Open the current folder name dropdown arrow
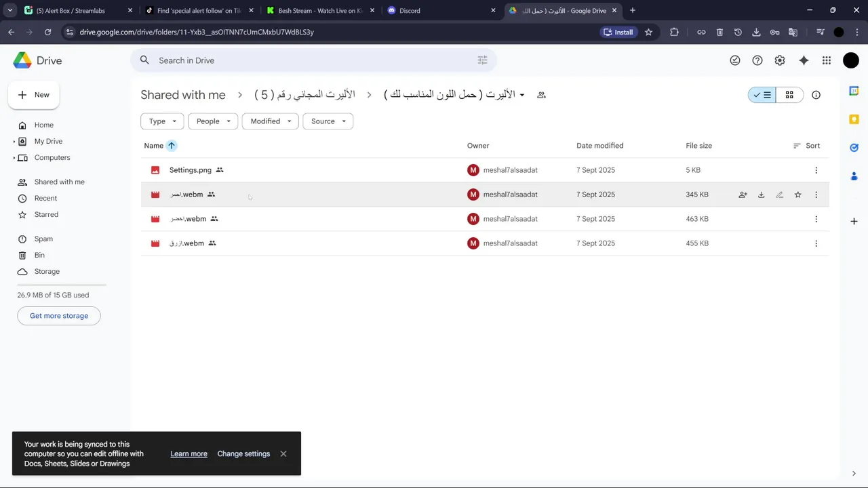 [522, 95]
